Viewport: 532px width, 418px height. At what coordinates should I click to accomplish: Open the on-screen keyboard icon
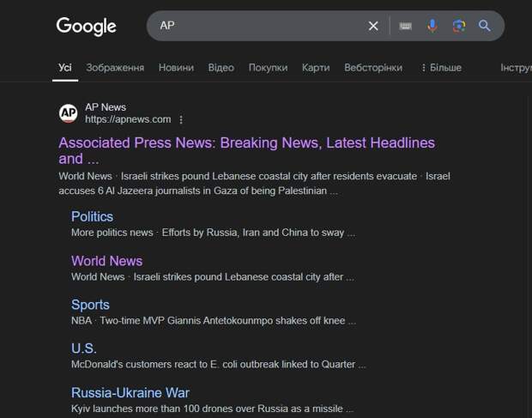[x=405, y=26]
